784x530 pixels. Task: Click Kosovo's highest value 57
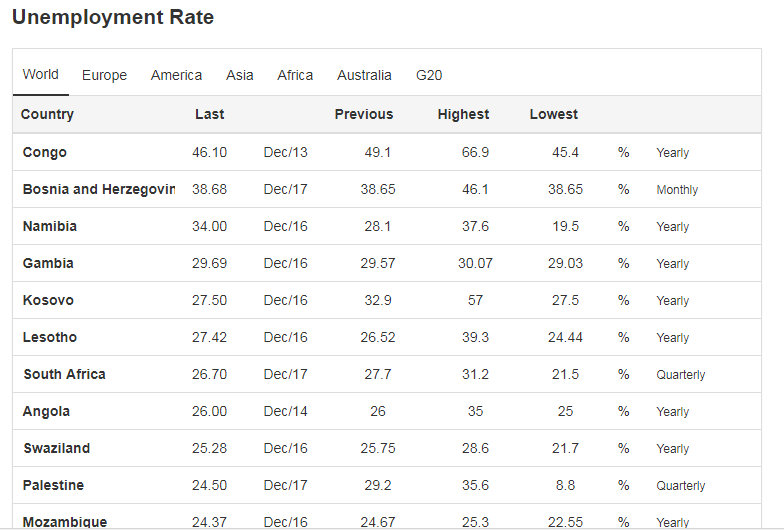click(x=475, y=300)
